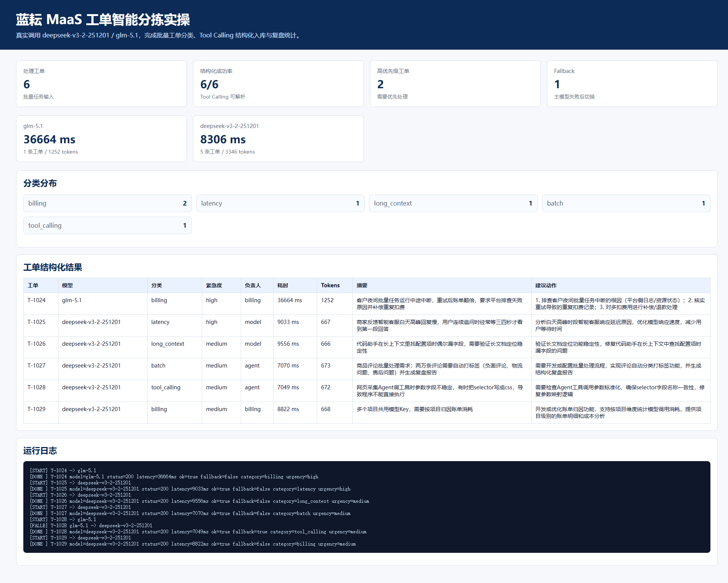Click T-1029 summary 多个项目共用模型Key

pyautogui.click(x=442, y=413)
